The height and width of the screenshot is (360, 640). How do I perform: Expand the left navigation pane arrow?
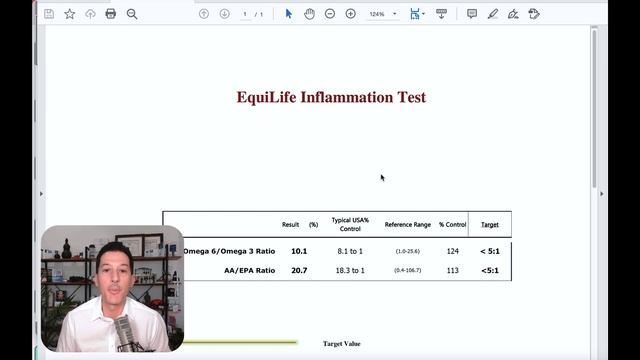(41, 194)
